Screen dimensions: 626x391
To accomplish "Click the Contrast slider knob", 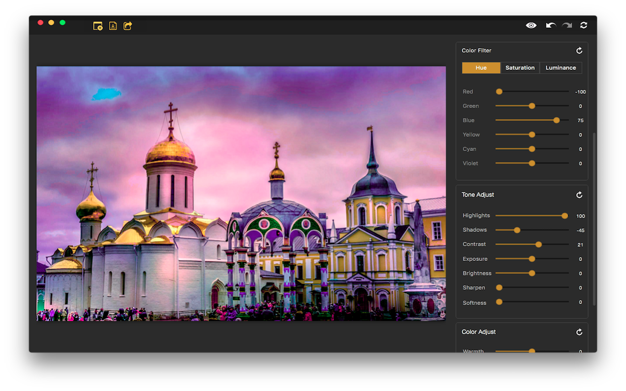I will [x=539, y=244].
